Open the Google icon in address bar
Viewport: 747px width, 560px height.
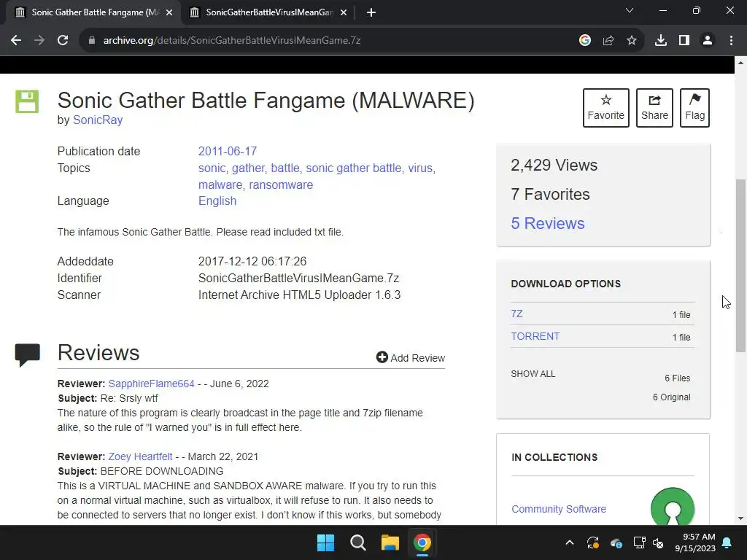click(585, 41)
